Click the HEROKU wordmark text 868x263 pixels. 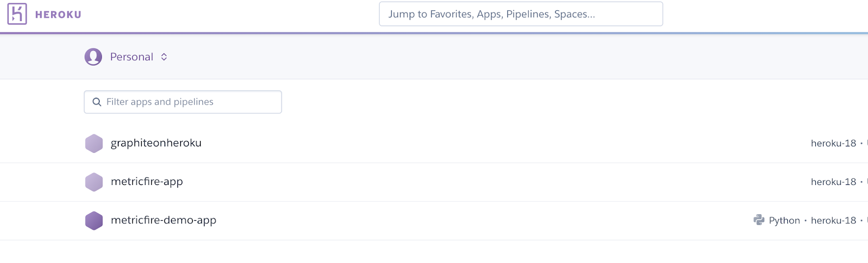pos(58,15)
